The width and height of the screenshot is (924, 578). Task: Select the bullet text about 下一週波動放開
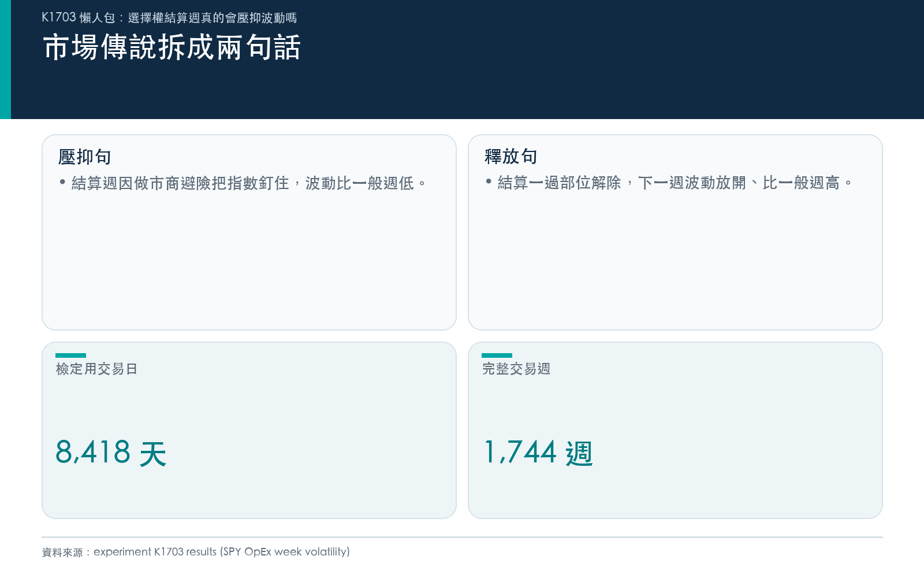point(669,183)
